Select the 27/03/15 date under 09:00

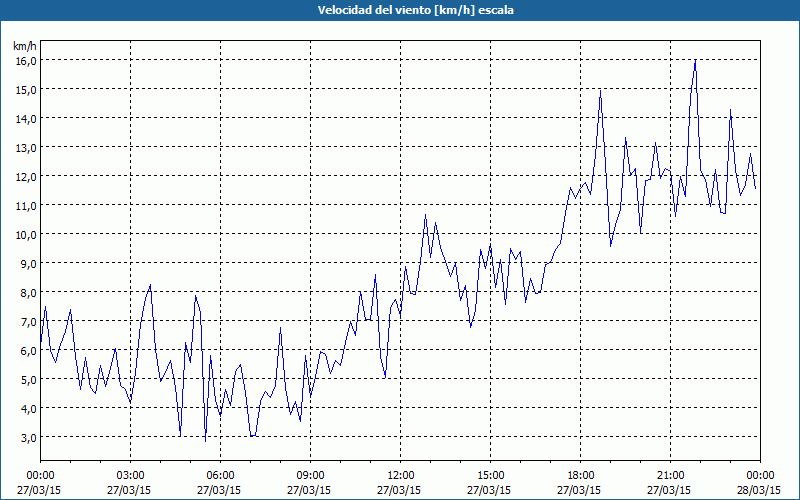[x=310, y=490]
